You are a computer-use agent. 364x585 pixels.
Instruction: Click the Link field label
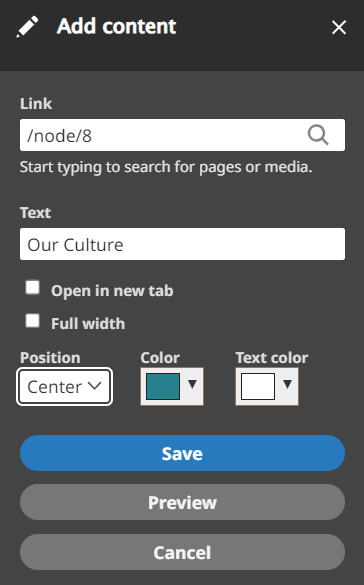pyautogui.click(x=36, y=104)
